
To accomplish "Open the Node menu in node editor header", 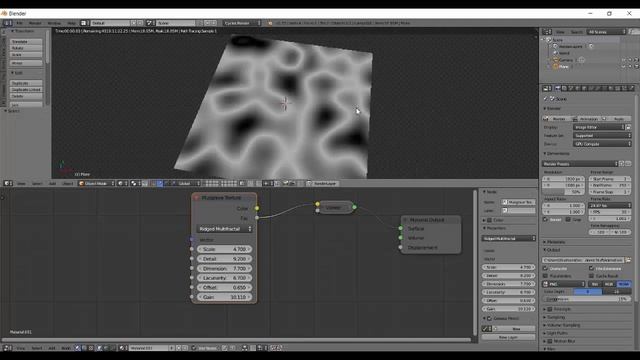I will pyautogui.click(x=66, y=348).
